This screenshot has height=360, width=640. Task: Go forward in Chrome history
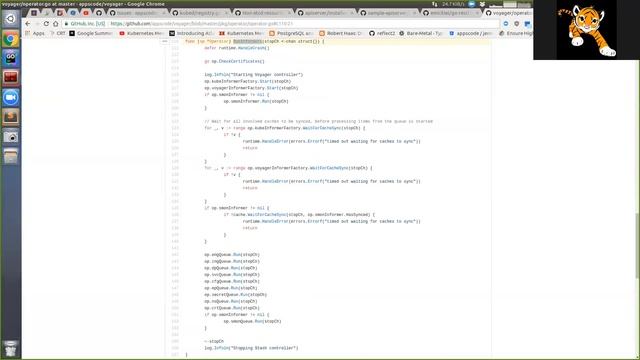pyautogui.click(x=37, y=24)
